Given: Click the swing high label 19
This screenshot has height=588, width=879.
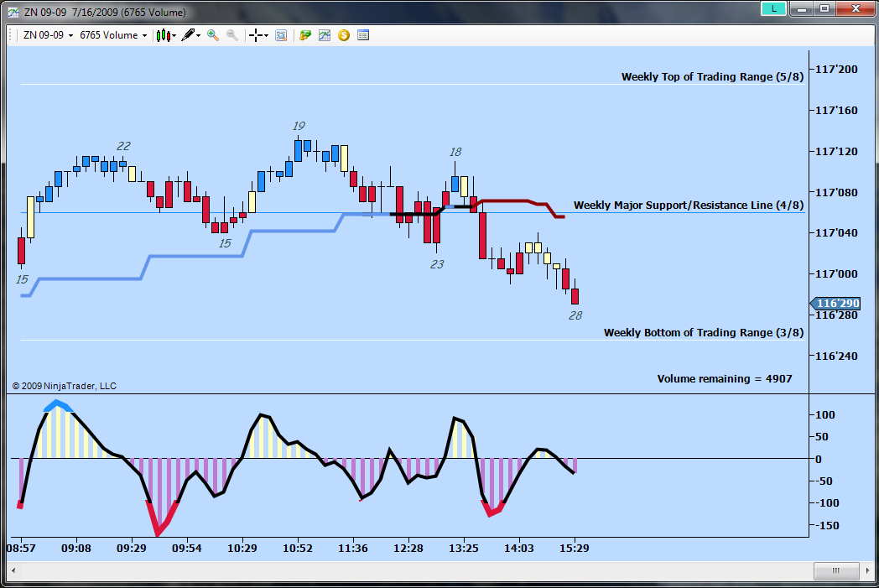Looking at the screenshot, I should [299, 126].
